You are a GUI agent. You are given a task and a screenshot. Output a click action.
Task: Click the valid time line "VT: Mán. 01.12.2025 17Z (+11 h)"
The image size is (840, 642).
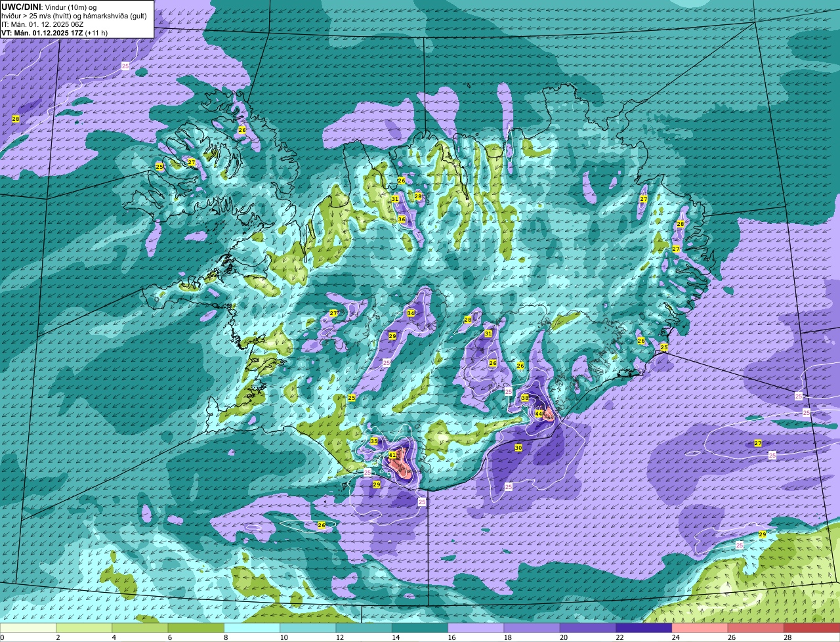tap(54, 32)
